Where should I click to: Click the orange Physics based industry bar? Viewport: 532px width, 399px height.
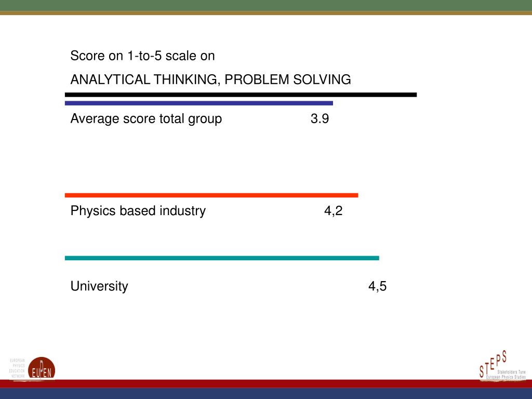point(211,195)
